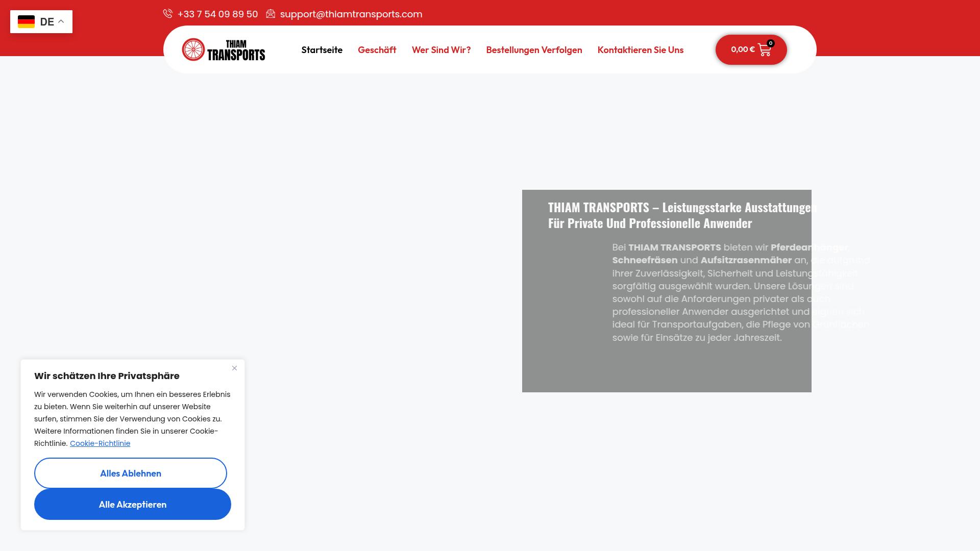Image resolution: width=980 pixels, height=551 pixels.
Task: Open the Cookie-Richtlinie link
Action: [100, 443]
